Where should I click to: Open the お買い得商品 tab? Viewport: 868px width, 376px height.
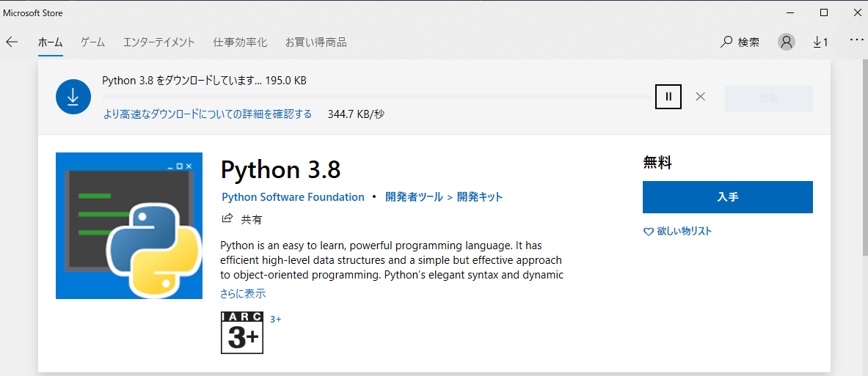[x=316, y=42]
